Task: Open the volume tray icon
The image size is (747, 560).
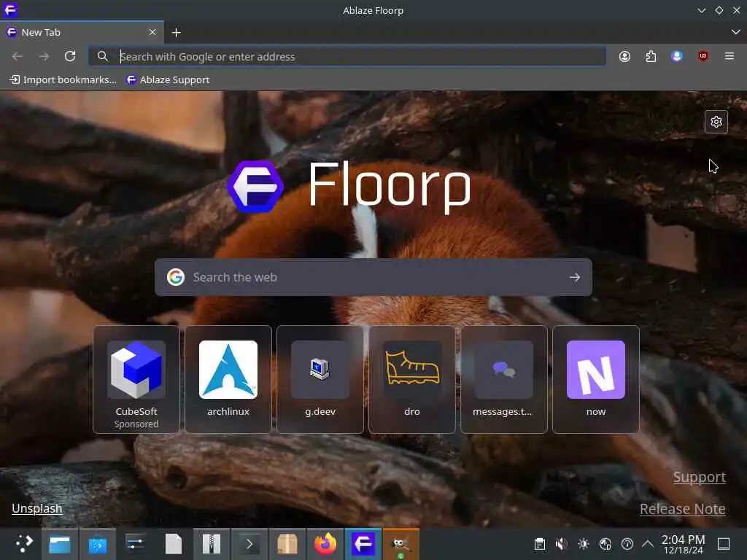Action: [x=561, y=544]
